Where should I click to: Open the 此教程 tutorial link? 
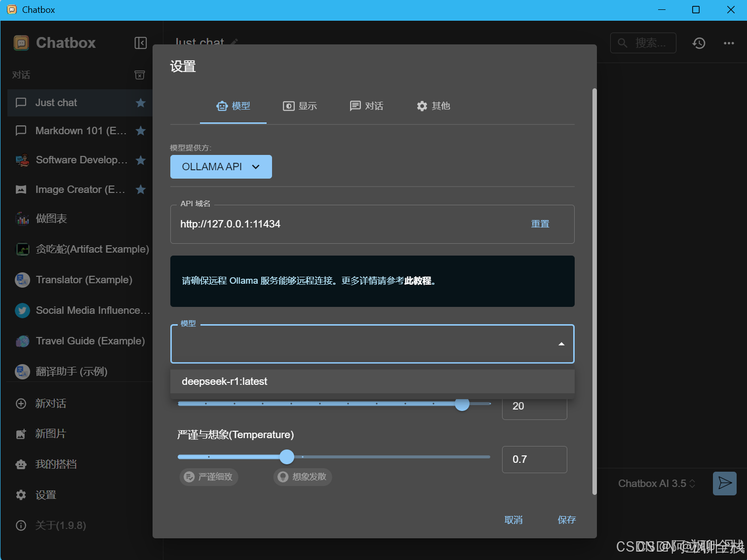pos(418,281)
